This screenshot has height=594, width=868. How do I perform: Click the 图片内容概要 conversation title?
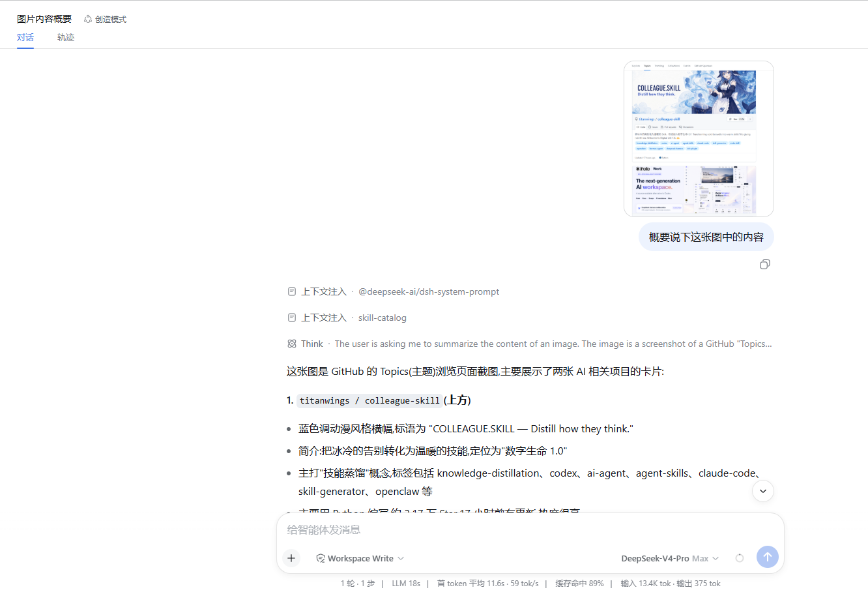[x=44, y=20]
